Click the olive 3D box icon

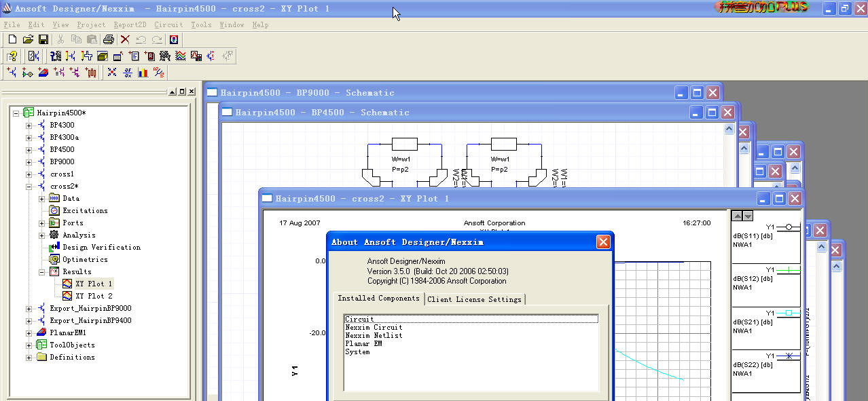click(103, 56)
